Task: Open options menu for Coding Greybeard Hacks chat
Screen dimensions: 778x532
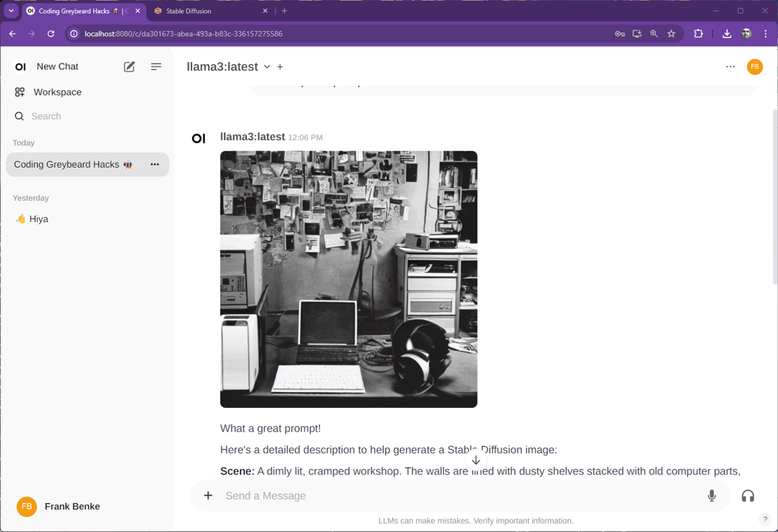Action: [x=155, y=164]
